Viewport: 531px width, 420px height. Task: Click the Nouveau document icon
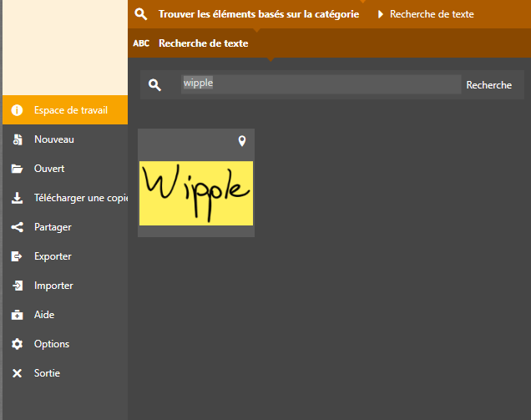pyautogui.click(x=17, y=139)
